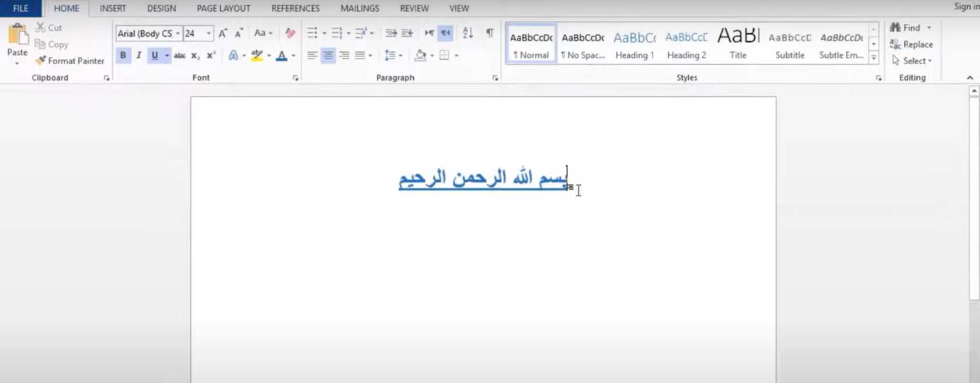Open the font size dropdown
The height and width of the screenshot is (383, 980).
(208, 34)
